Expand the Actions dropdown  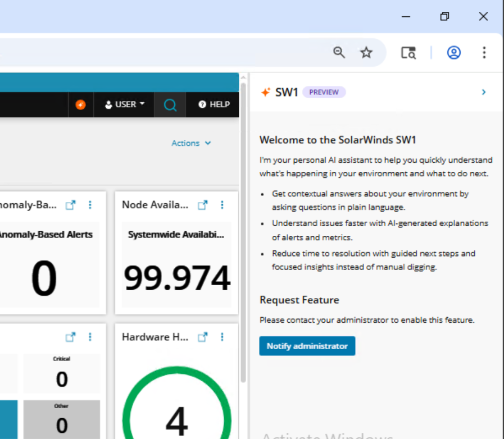pos(191,143)
